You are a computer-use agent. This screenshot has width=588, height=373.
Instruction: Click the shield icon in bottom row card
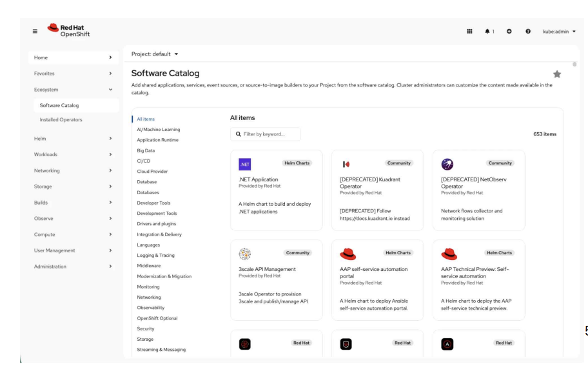(x=346, y=344)
